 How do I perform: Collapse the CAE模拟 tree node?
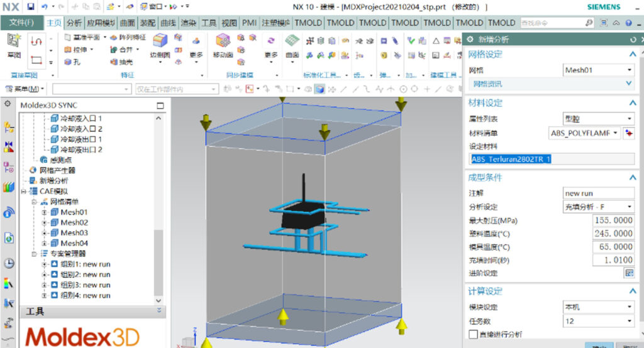pyautogui.click(x=24, y=191)
